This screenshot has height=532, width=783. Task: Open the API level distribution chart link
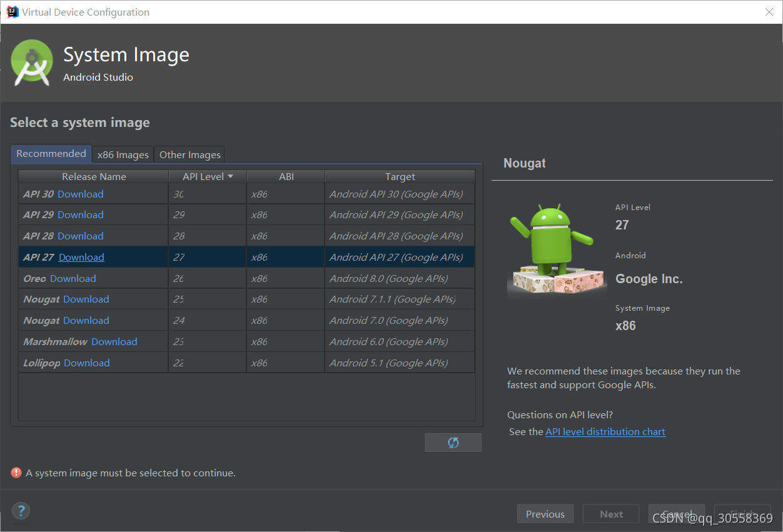tap(605, 431)
